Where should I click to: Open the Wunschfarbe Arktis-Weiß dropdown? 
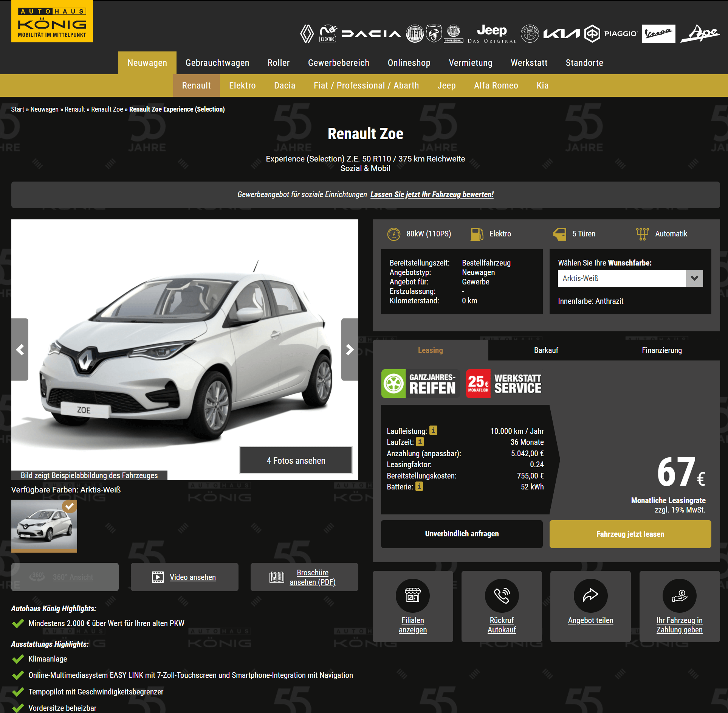click(x=630, y=278)
